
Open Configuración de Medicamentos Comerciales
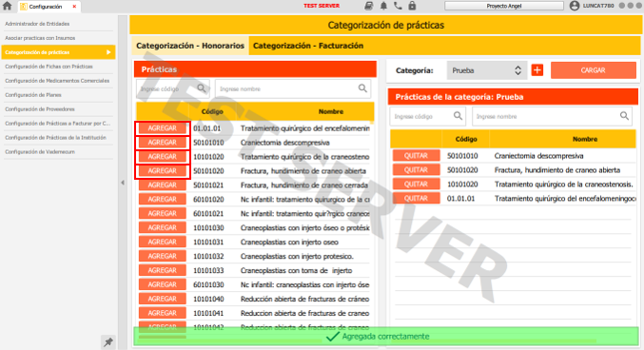tap(57, 81)
